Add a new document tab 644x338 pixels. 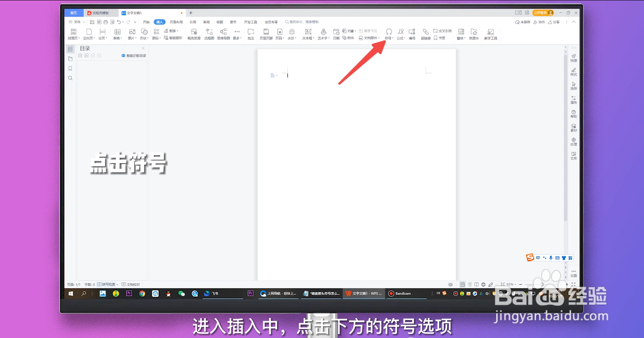pyautogui.click(x=191, y=13)
